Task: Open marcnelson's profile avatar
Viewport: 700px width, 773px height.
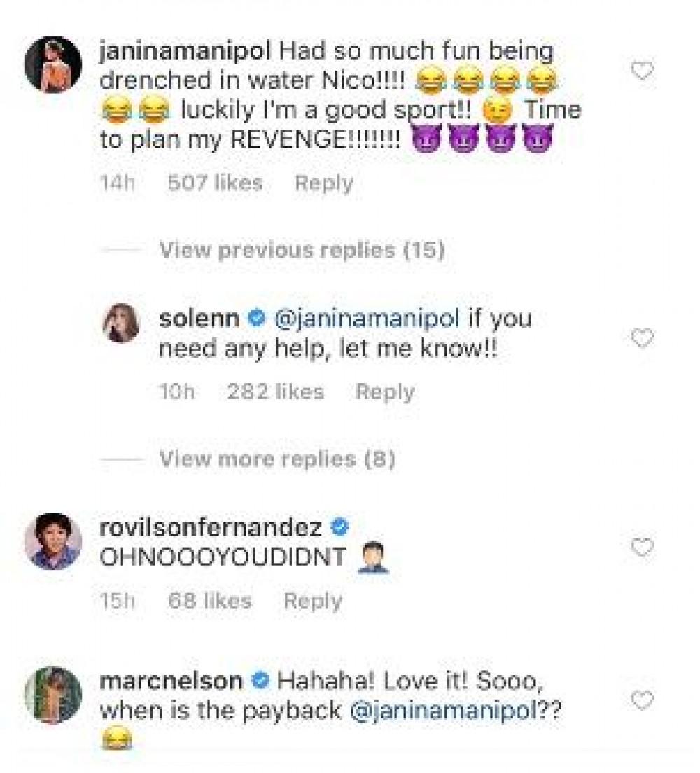Action: 53,695
